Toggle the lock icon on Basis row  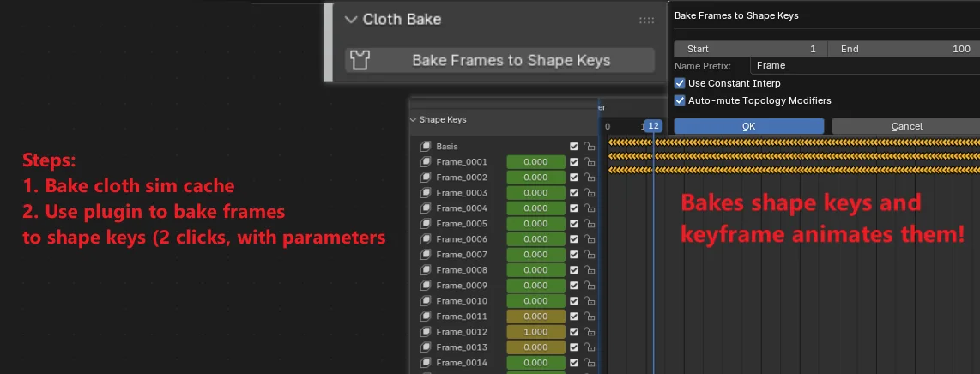[x=588, y=146]
